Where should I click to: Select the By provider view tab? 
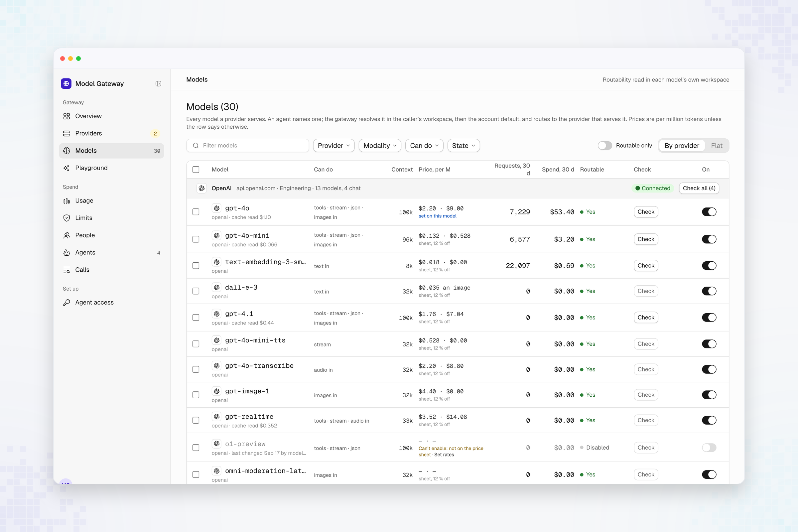click(x=682, y=146)
